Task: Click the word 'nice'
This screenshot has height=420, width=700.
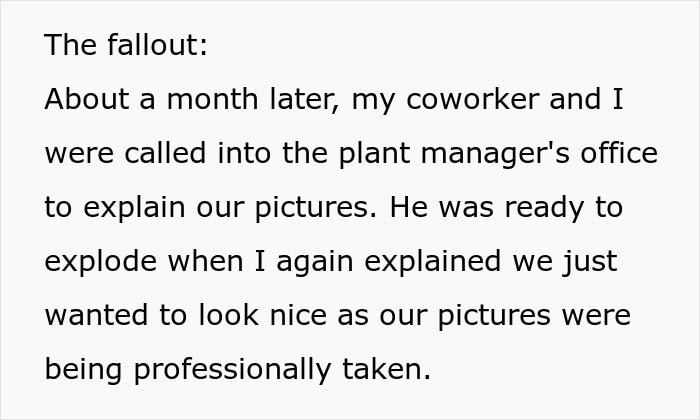Action: pos(298,315)
